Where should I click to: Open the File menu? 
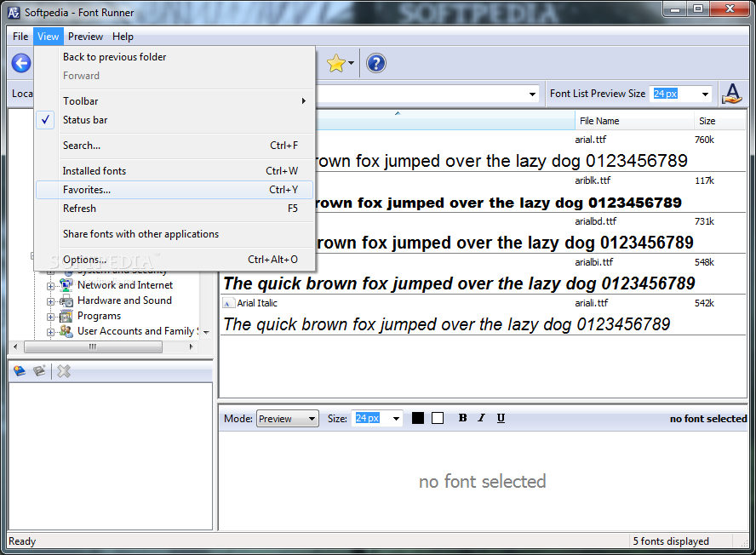[20, 37]
